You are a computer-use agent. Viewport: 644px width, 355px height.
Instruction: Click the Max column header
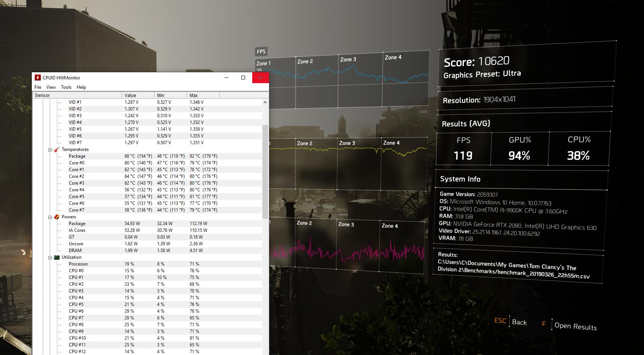(203, 95)
